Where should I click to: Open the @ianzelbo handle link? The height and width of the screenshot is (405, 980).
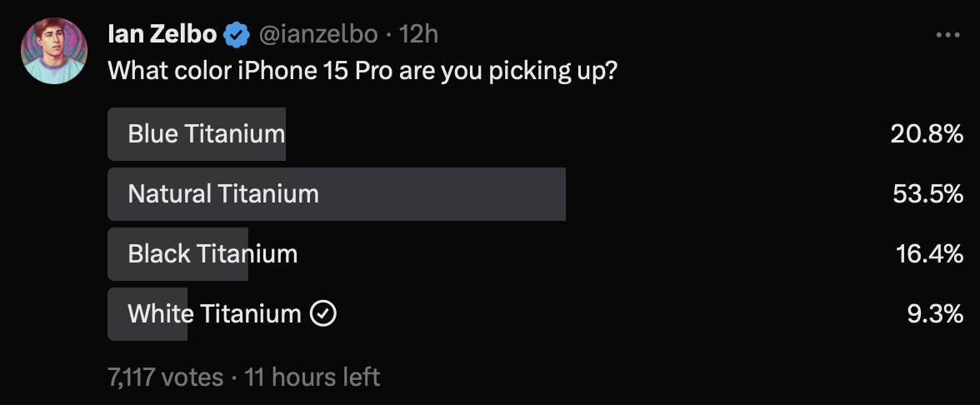coord(321,34)
